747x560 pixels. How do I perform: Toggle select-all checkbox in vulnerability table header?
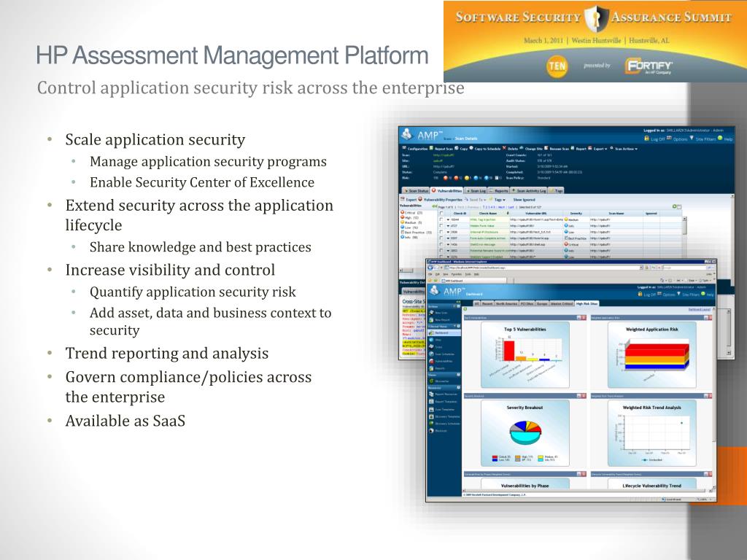pos(441,214)
